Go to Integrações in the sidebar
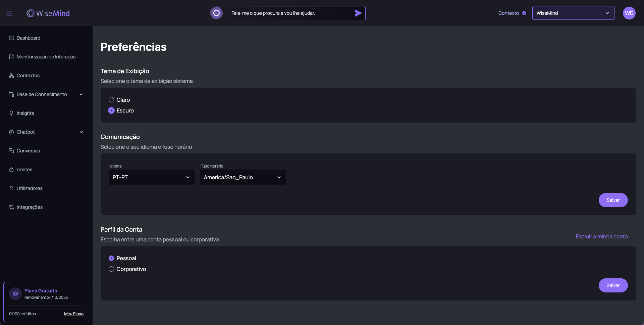This screenshot has height=325, width=644. click(30, 207)
